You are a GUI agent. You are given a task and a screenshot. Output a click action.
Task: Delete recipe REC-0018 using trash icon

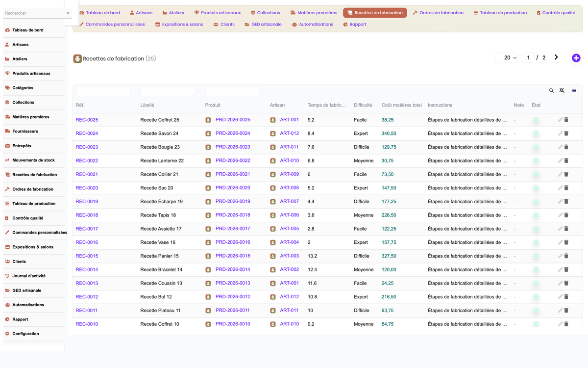[x=566, y=215]
